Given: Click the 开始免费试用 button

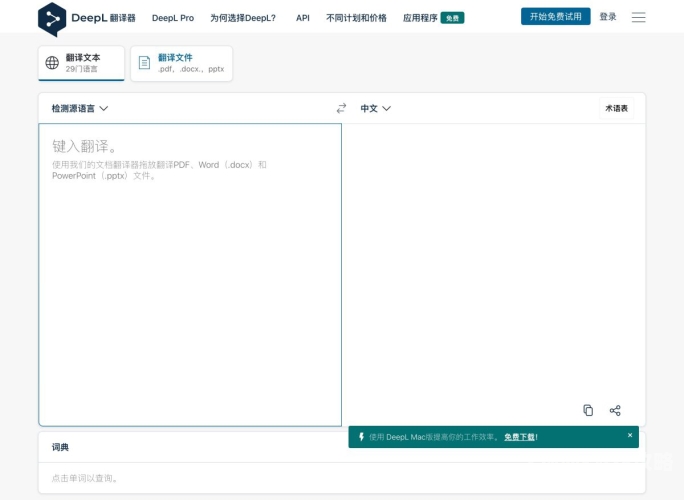Looking at the screenshot, I should point(555,17).
